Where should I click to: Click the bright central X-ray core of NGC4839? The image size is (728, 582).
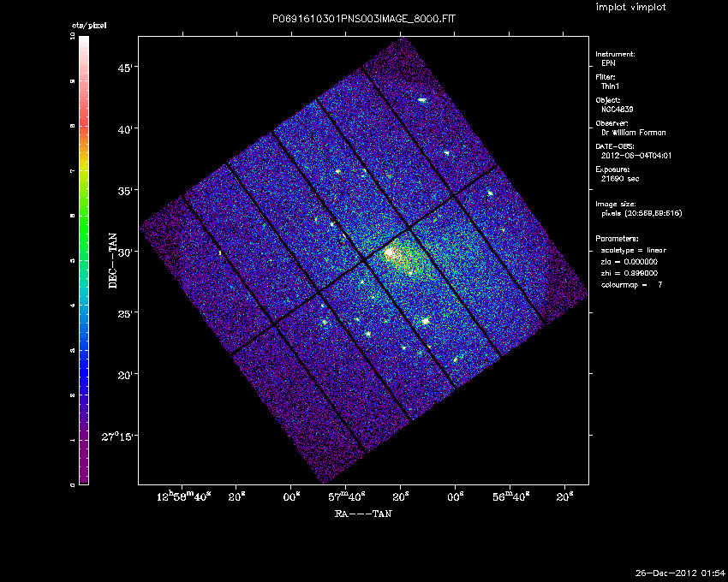[x=389, y=253]
